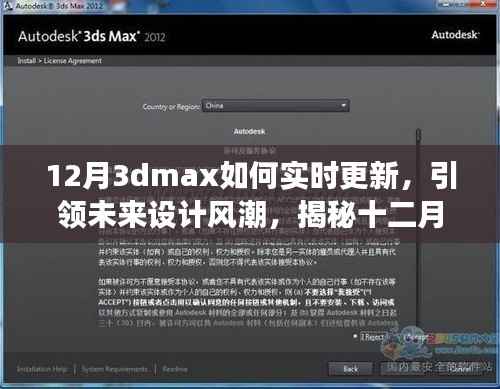Click the Autodesk 3ds Max 2012 header title
The width and height of the screenshot is (500, 389).
click(x=92, y=36)
